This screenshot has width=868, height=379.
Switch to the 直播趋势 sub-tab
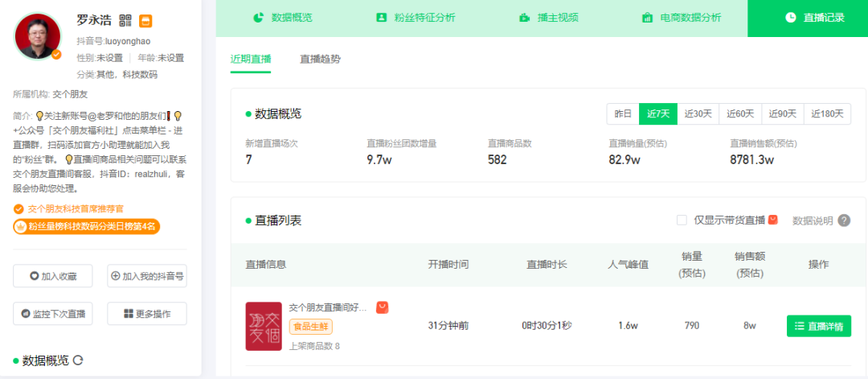click(x=320, y=59)
